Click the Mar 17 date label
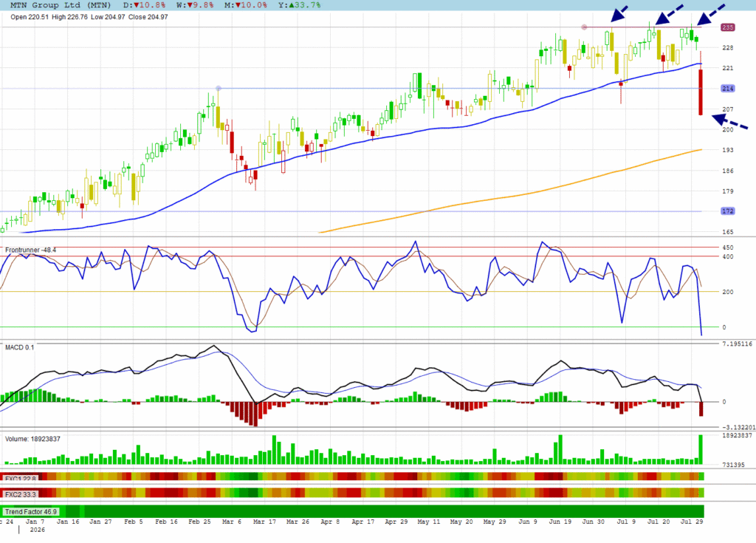The height and width of the screenshot is (543, 756). (265, 522)
